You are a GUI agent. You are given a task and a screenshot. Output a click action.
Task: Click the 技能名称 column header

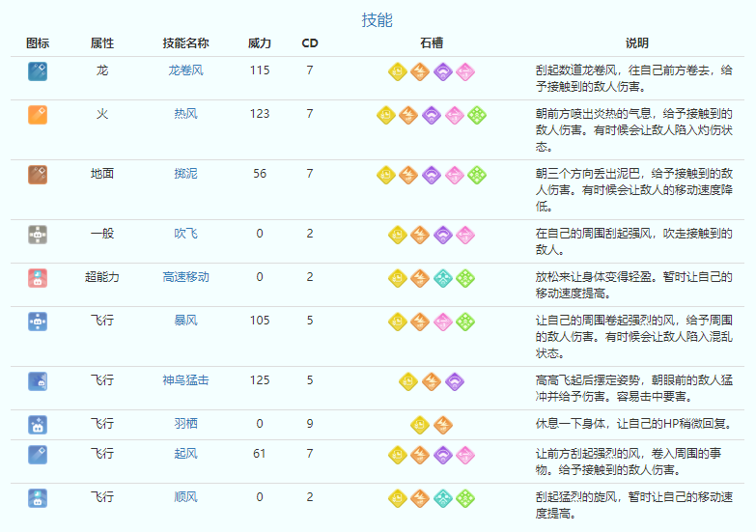click(185, 43)
